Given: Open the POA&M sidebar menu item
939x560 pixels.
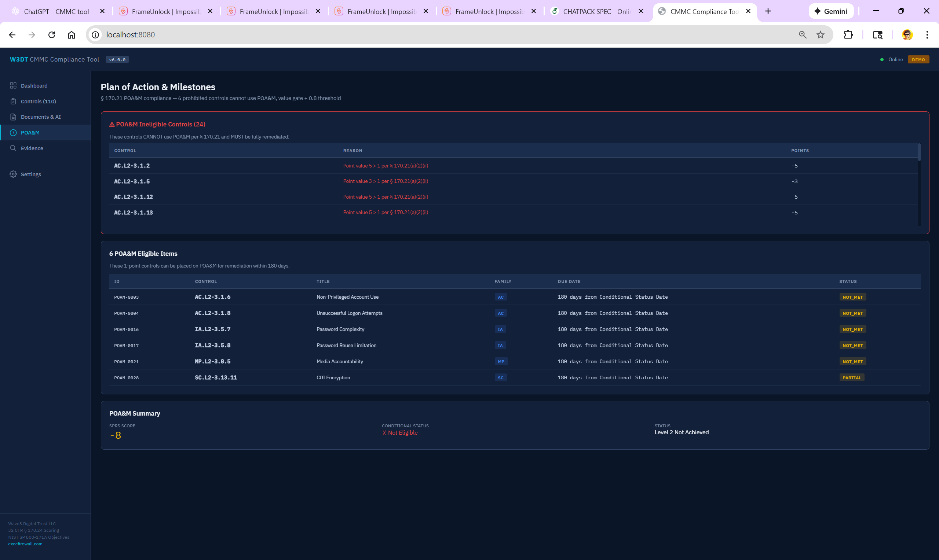Looking at the screenshot, I should click(30, 133).
